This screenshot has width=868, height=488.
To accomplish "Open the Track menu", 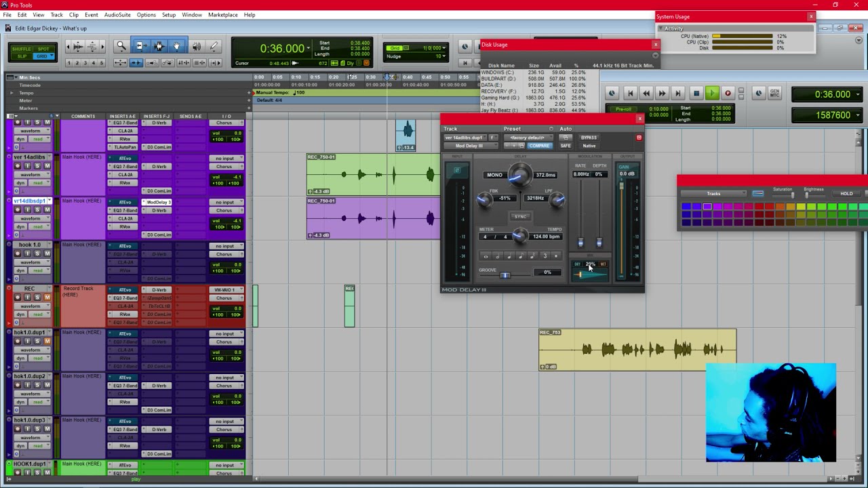I will [56, 15].
